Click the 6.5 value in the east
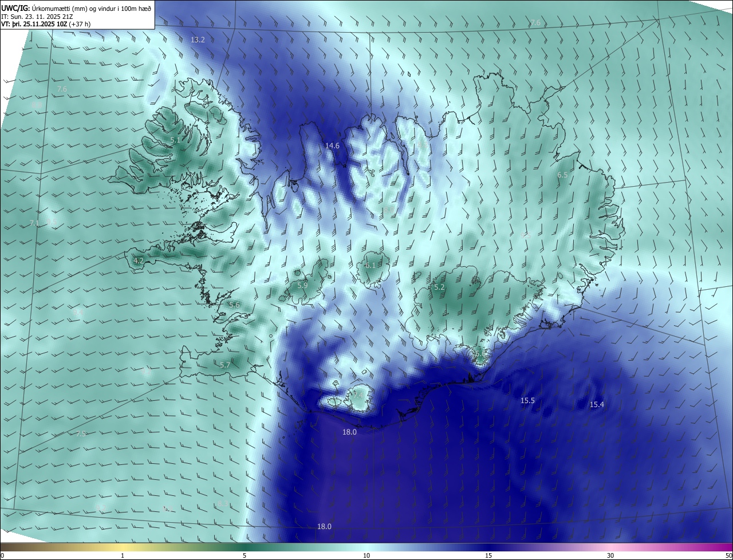The height and width of the screenshot is (560, 733). 562,175
